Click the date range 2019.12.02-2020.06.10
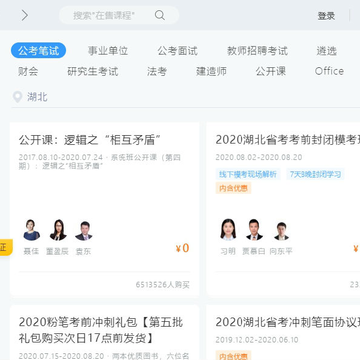 point(257,340)
